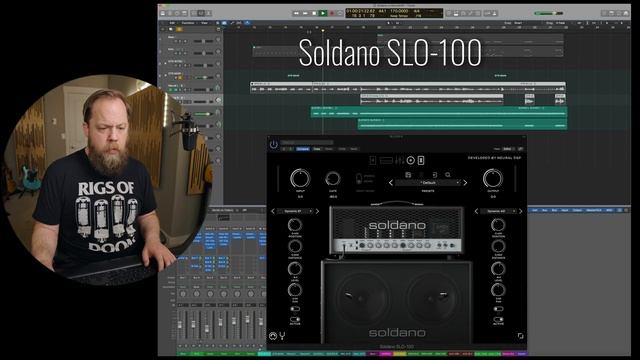Open the graphic EQ section icon
The height and width of the screenshot is (360, 640).
tap(400, 160)
